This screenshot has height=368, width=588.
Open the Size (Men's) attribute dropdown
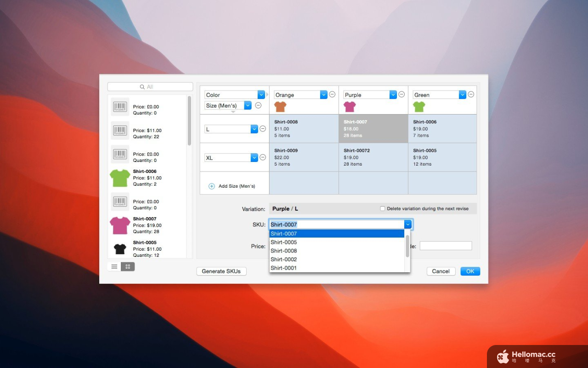click(x=248, y=105)
